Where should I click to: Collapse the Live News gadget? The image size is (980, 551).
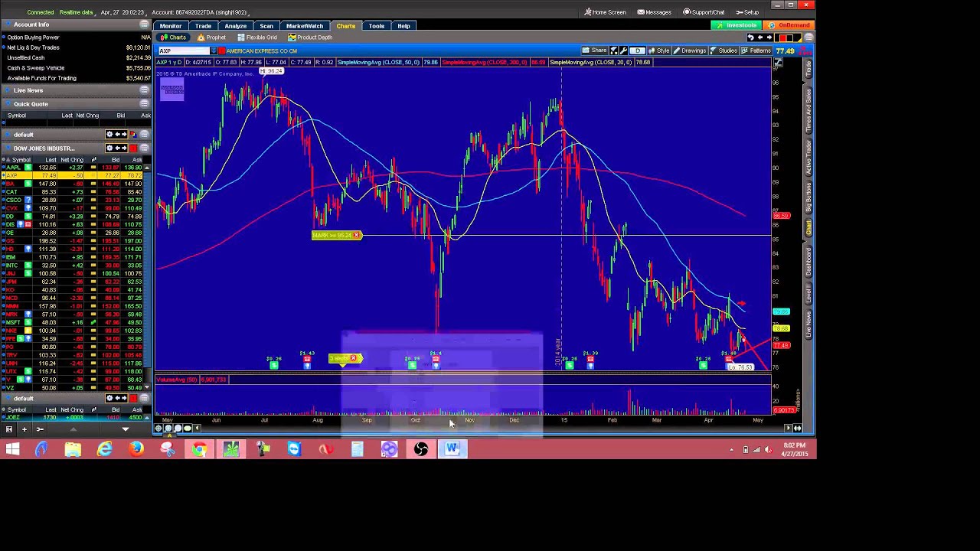click(8, 90)
